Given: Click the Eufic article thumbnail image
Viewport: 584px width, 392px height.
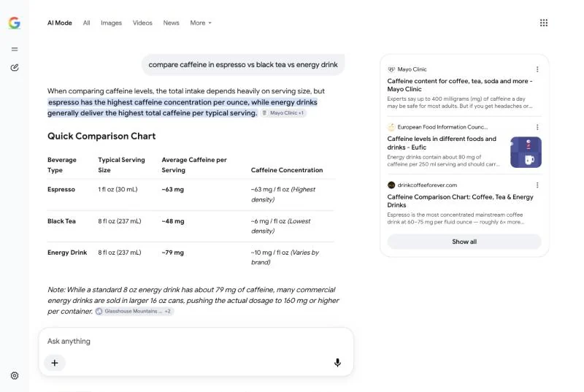Looking at the screenshot, I should click(526, 153).
